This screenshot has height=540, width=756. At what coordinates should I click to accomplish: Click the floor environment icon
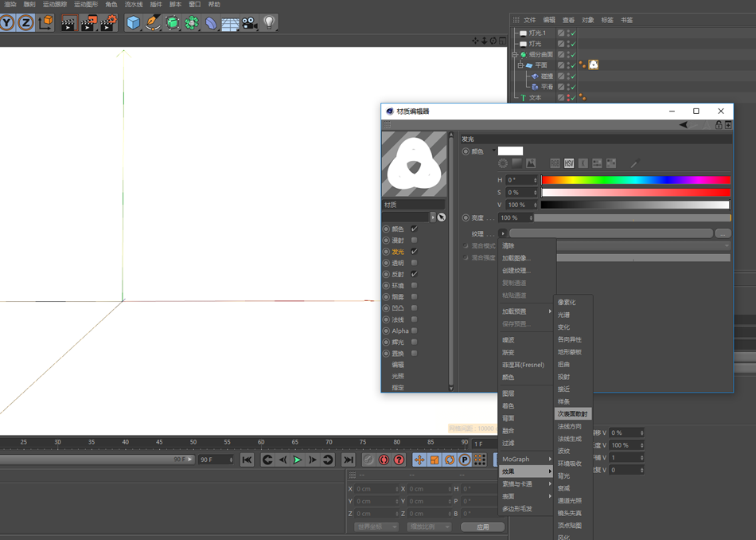click(x=231, y=22)
